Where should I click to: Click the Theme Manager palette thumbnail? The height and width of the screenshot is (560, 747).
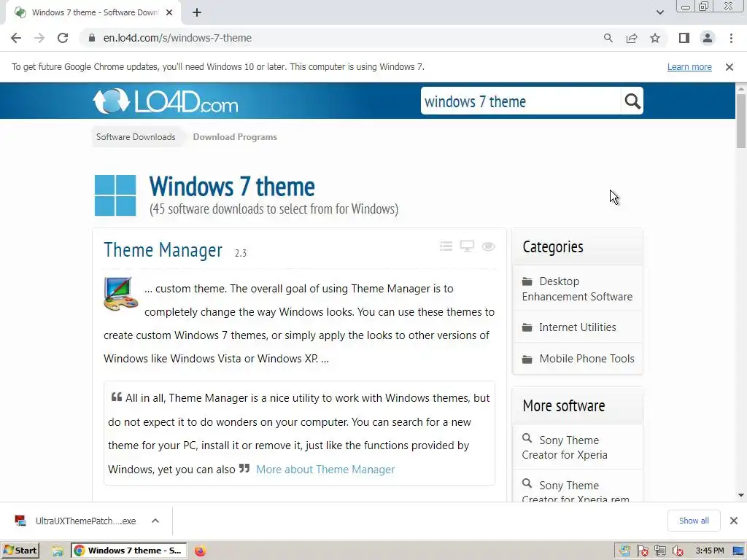120,294
